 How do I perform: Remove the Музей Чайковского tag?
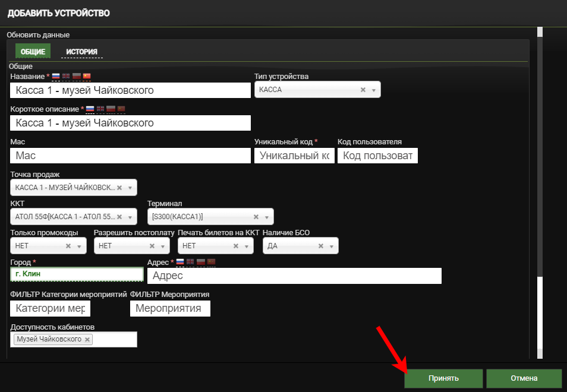point(87,339)
